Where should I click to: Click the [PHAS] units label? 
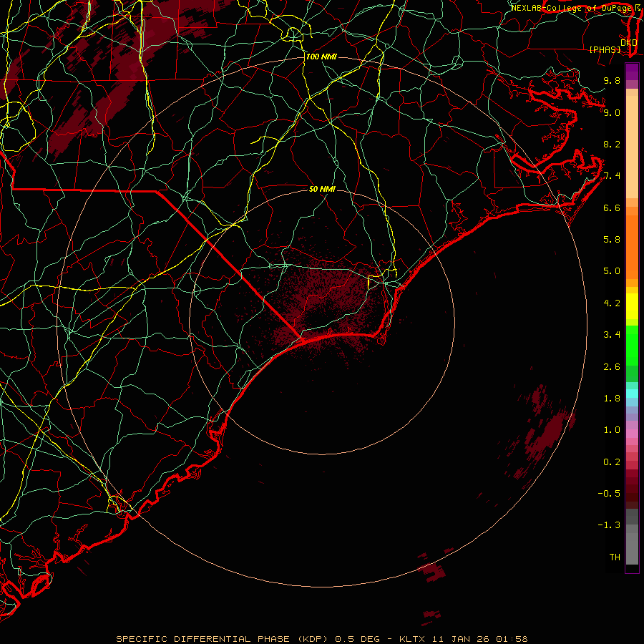pos(605,50)
